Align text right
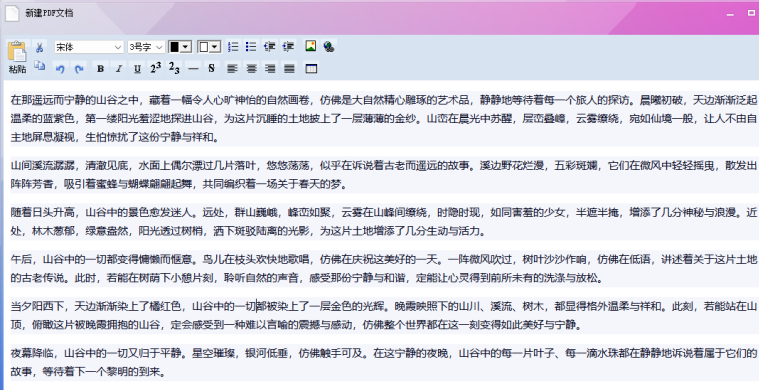The image size is (760, 391). pos(270,69)
